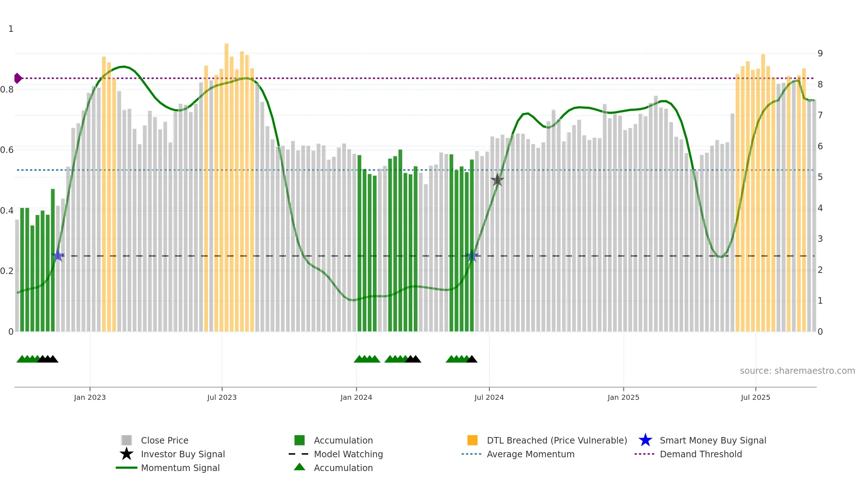
Task: Click the black star marker near Jul 2024
Action: point(497,180)
